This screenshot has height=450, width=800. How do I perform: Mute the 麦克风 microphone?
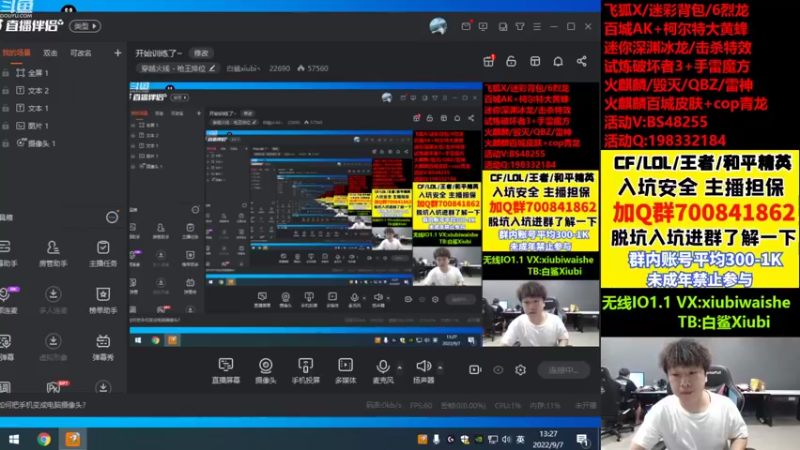[x=383, y=371]
